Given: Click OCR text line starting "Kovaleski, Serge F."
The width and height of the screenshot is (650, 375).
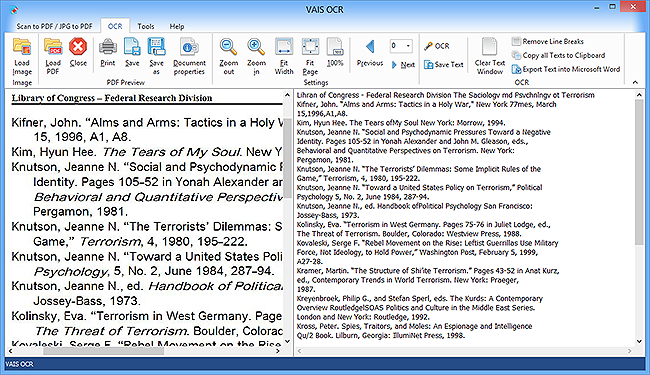Looking at the screenshot, I should click(427, 243).
